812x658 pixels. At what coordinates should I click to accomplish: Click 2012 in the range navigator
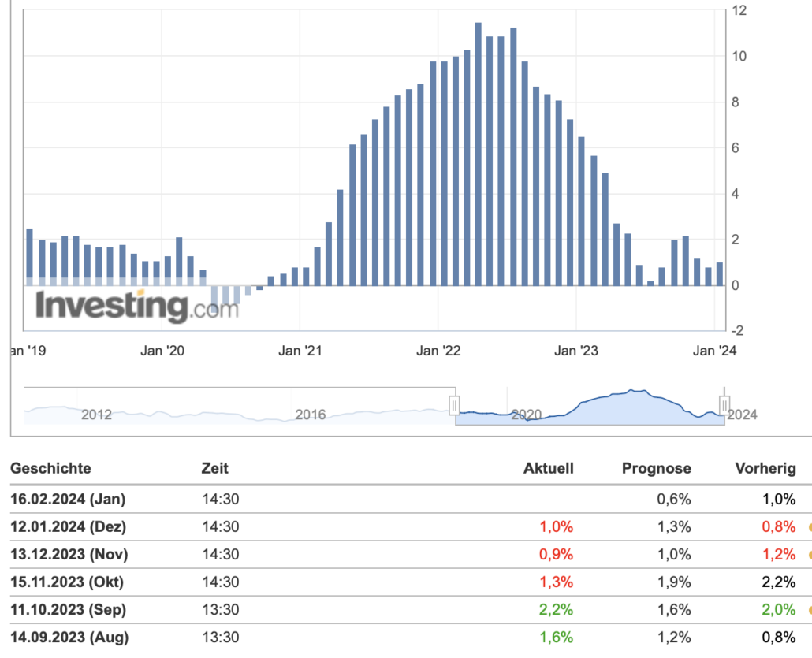click(x=96, y=415)
